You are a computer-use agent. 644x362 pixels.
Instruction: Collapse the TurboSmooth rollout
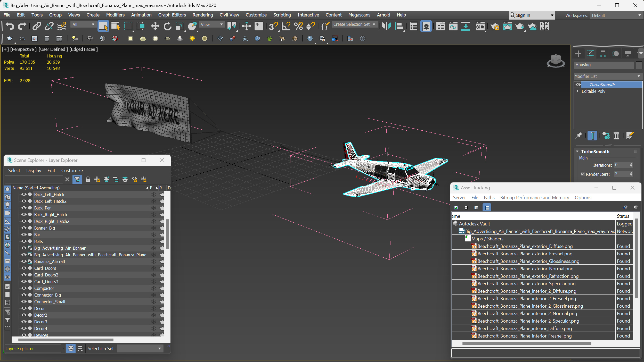[577, 152]
